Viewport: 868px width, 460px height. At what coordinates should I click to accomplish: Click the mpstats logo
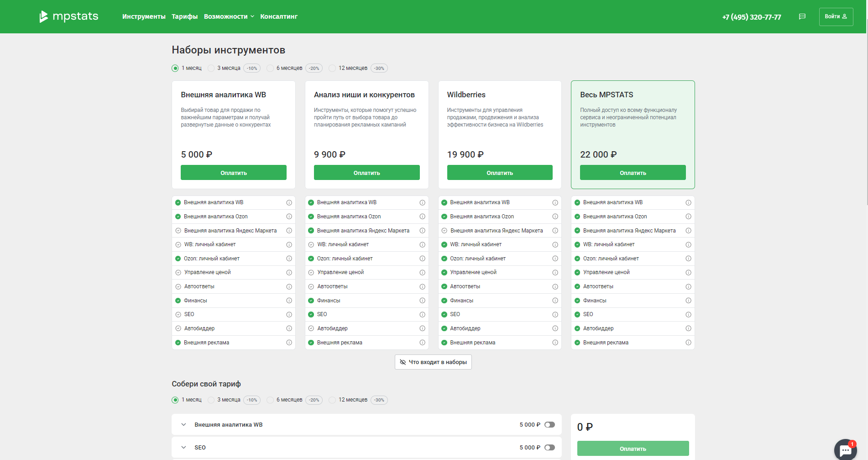pyautogui.click(x=68, y=16)
